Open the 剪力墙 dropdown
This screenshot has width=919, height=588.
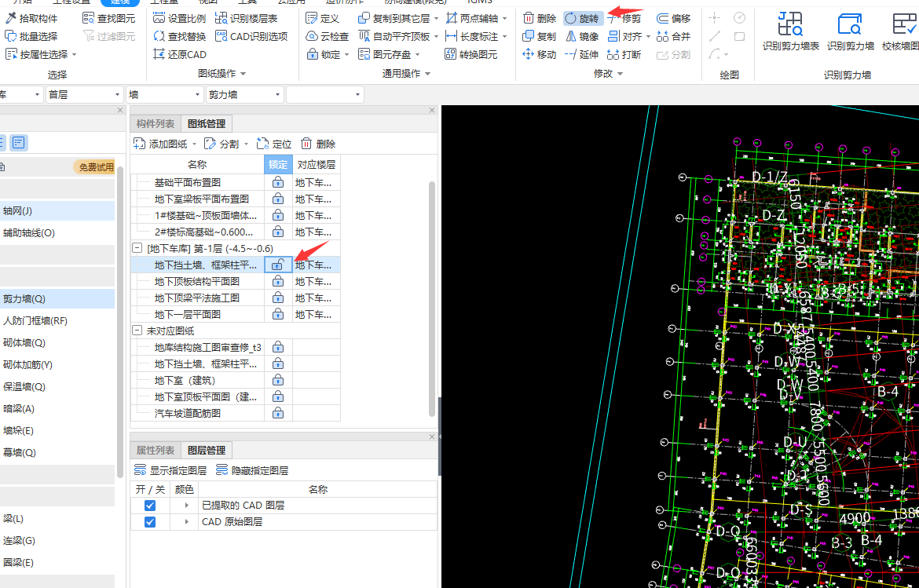[x=245, y=95]
